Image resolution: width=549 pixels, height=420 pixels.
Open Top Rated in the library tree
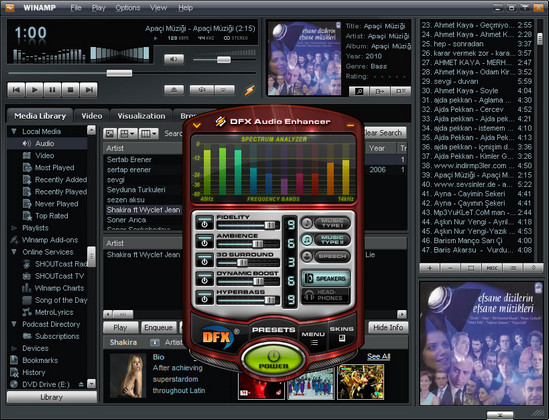[51, 216]
